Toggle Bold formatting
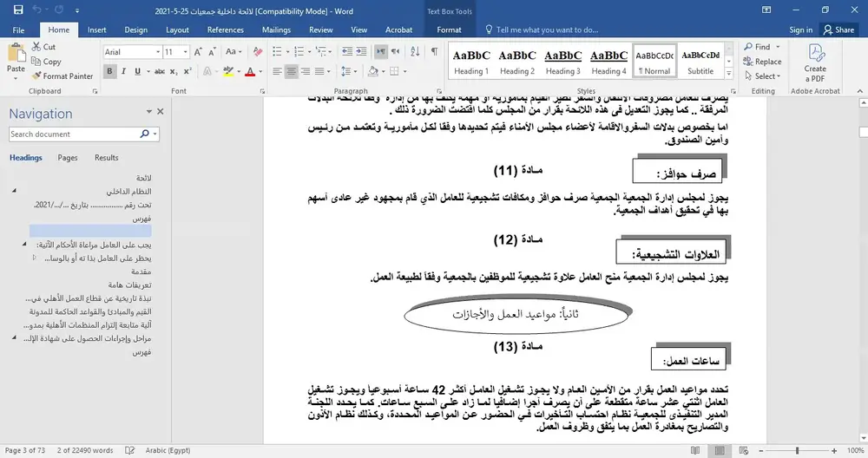This screenshot has width=868, height=458. [109, 71]
